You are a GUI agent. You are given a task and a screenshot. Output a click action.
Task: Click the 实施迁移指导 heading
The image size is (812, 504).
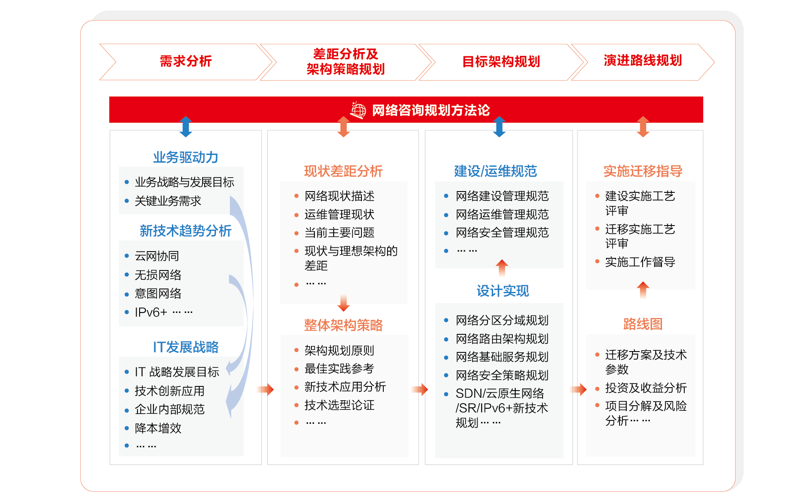(643, 171)
